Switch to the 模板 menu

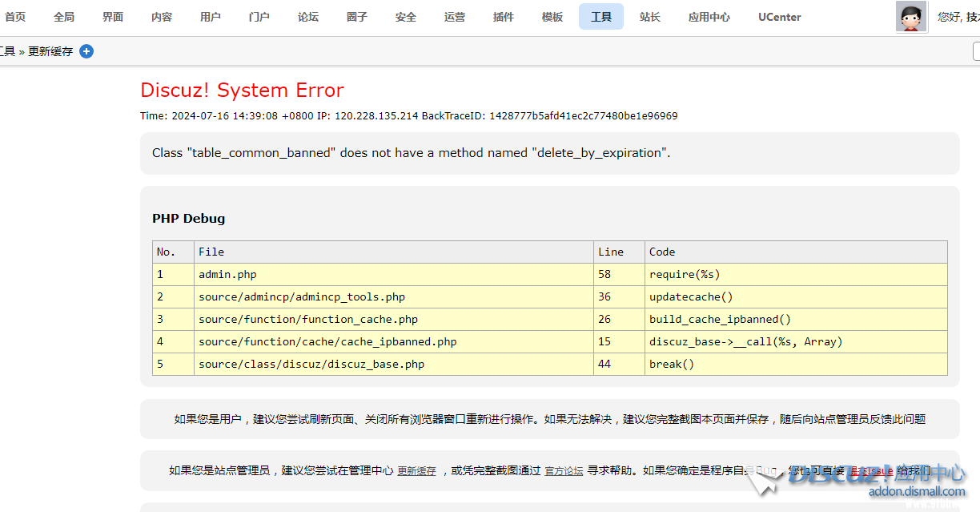(552, 17)
